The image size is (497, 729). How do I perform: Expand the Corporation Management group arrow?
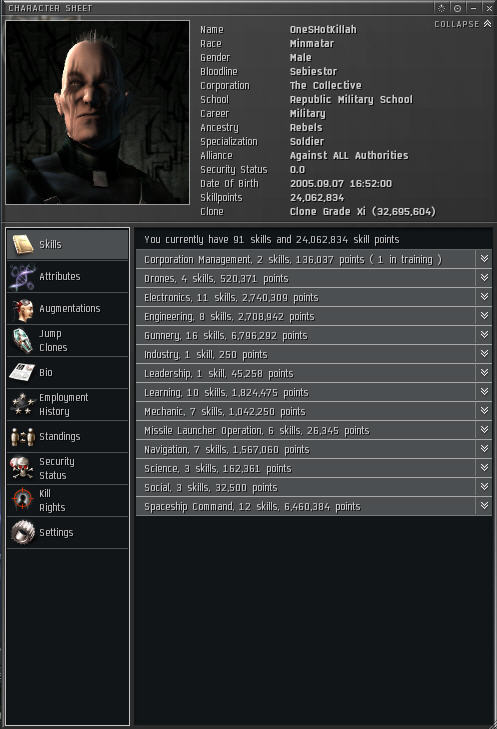tap(484, 258)
